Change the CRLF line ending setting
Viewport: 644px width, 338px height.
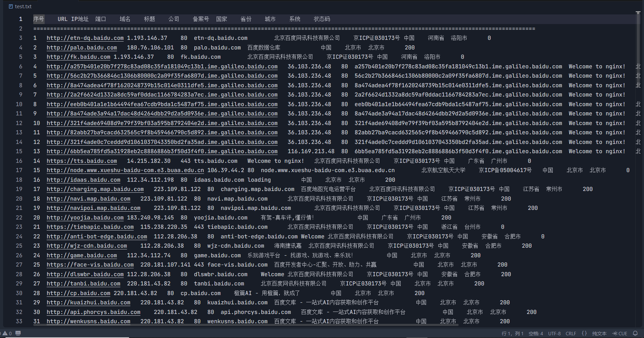click(571, 333)
